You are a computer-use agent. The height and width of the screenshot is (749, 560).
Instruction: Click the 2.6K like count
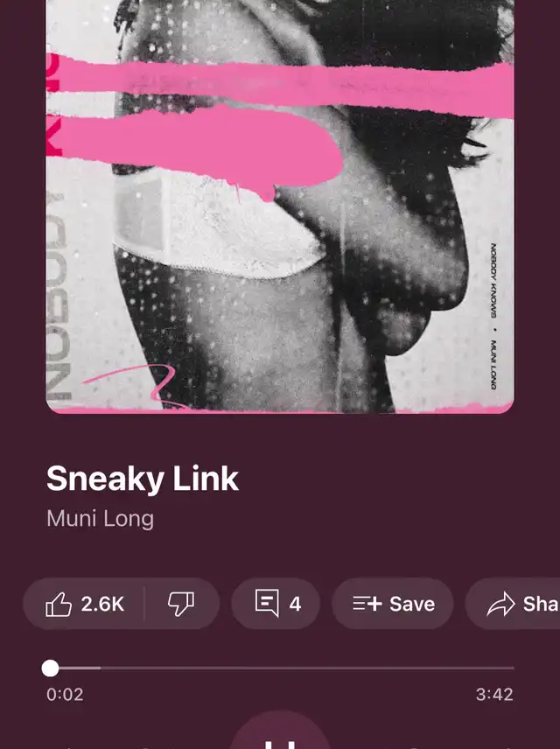(102, 605)
